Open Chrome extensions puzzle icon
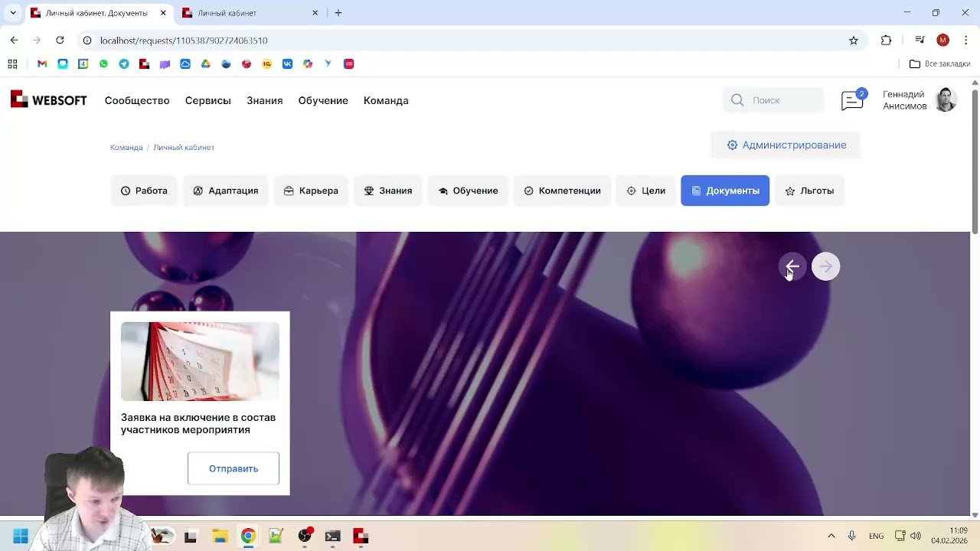The image size is (980, 551). click(x=887, y=41)
